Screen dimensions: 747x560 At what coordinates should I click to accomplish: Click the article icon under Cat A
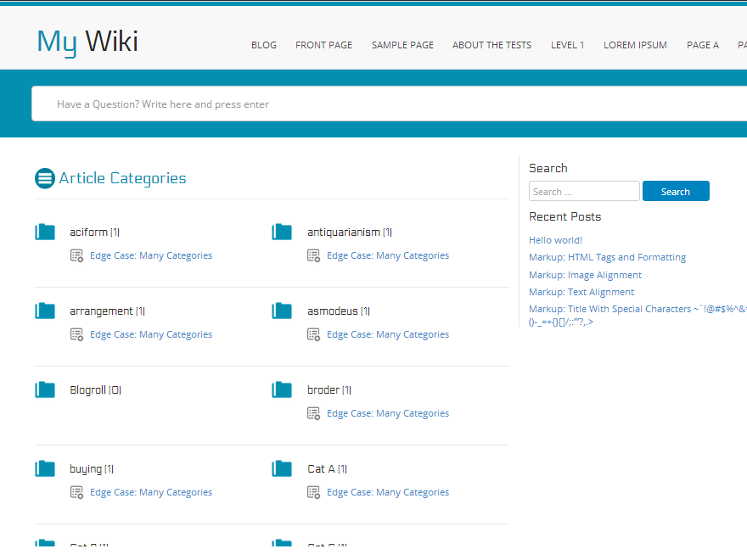pos(313,492)
